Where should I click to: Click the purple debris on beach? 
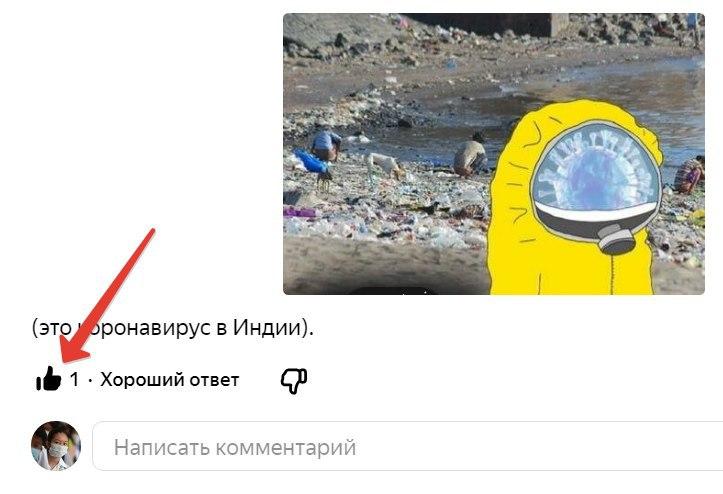point(301,212)
